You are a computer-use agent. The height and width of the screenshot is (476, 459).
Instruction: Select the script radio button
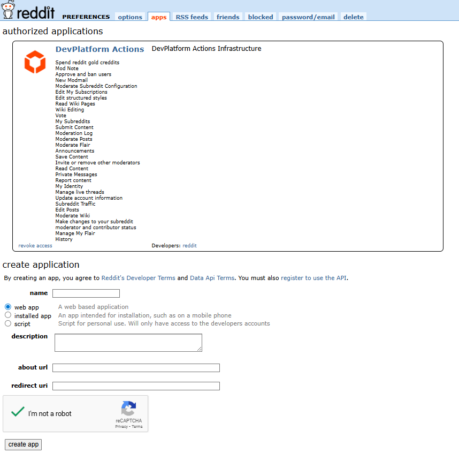tap(8, 323)
